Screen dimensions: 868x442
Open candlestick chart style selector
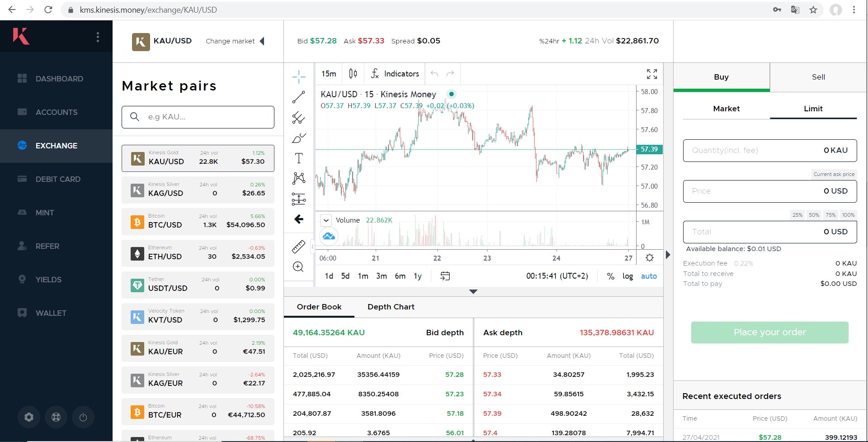pyautogui.click(x=353, y=74)
